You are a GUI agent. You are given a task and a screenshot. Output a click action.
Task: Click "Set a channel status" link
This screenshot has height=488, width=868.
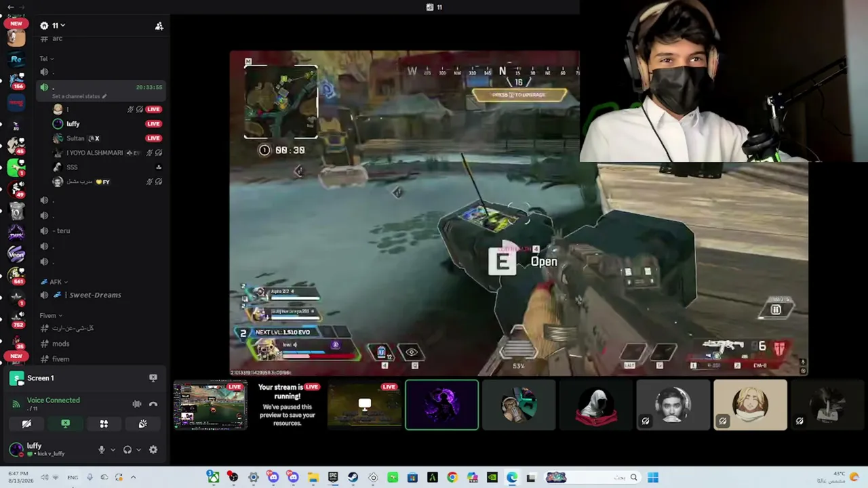[79, 96]
